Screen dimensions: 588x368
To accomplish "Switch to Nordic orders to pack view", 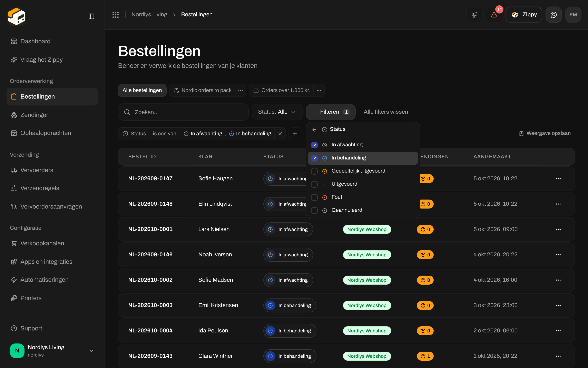I will (202, 90).
